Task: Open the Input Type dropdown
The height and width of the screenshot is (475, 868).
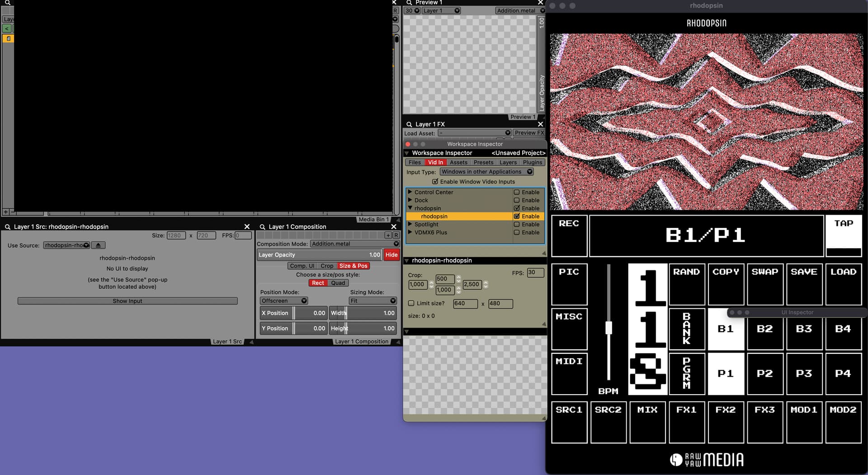Action: (x=486, y=172)
